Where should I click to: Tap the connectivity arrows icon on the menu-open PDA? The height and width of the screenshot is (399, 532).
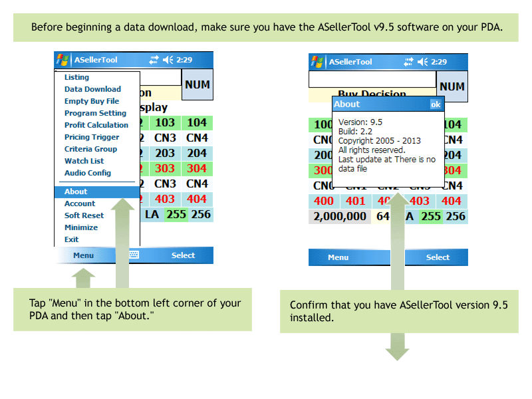coord(154,60)
